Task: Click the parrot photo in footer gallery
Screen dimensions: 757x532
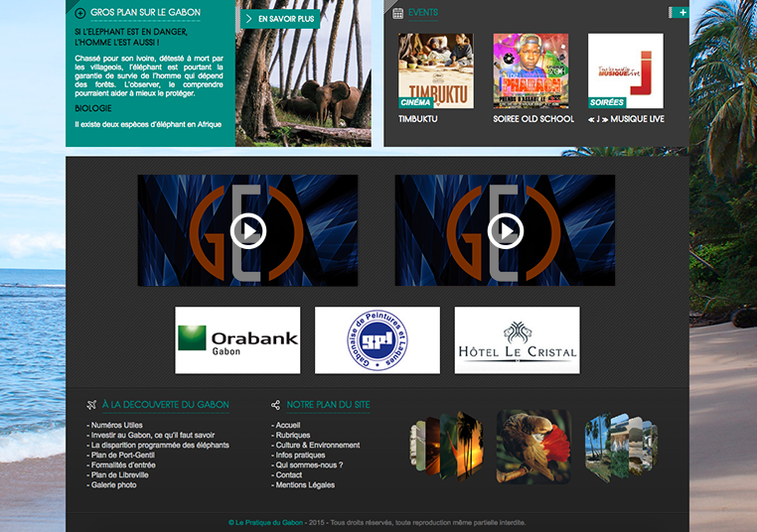Action: point(533,446)
